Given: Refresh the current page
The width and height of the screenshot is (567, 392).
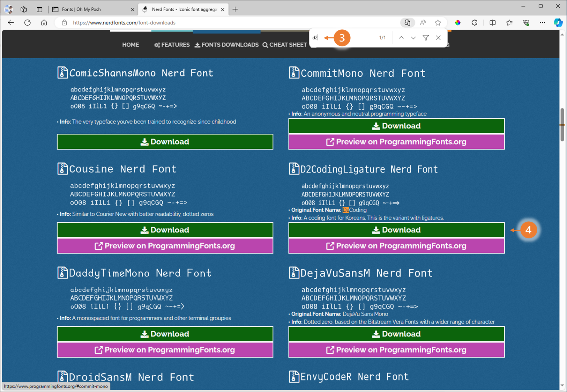Looking at the screenshot, I should [28, 23].
